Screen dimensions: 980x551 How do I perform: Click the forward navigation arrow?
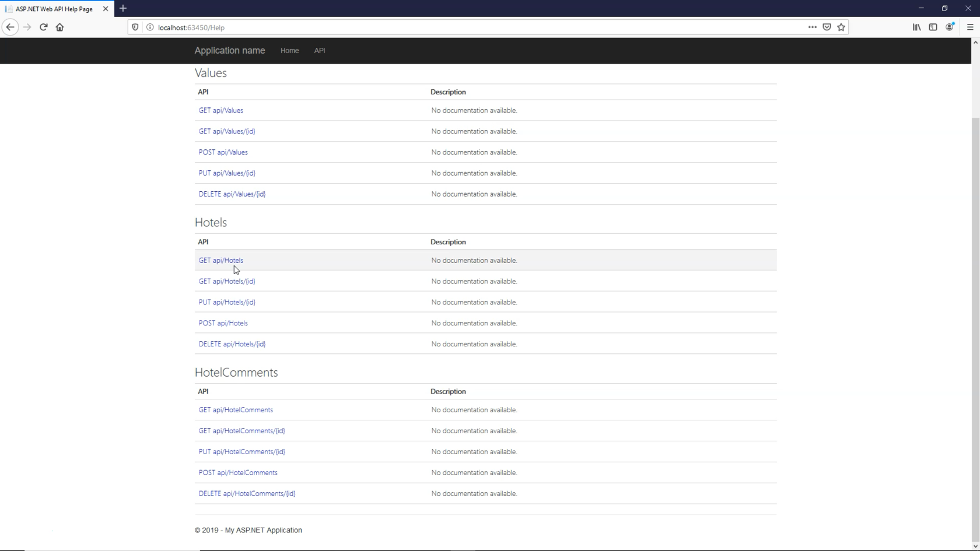[x=27, y=27]
